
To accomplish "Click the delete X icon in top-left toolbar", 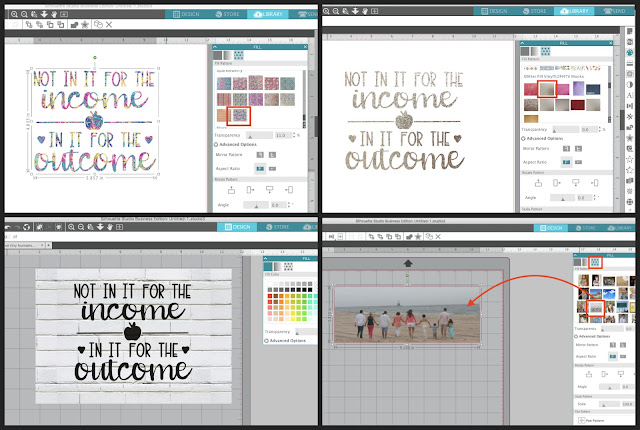I will pyautogui.click(x=109, y=25).
